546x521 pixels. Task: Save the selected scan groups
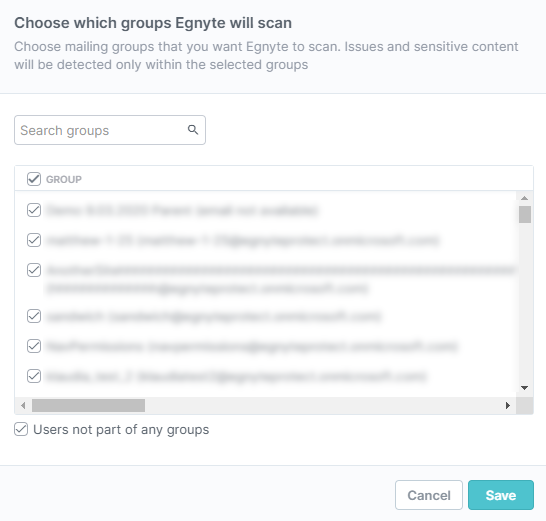(501, 495)
